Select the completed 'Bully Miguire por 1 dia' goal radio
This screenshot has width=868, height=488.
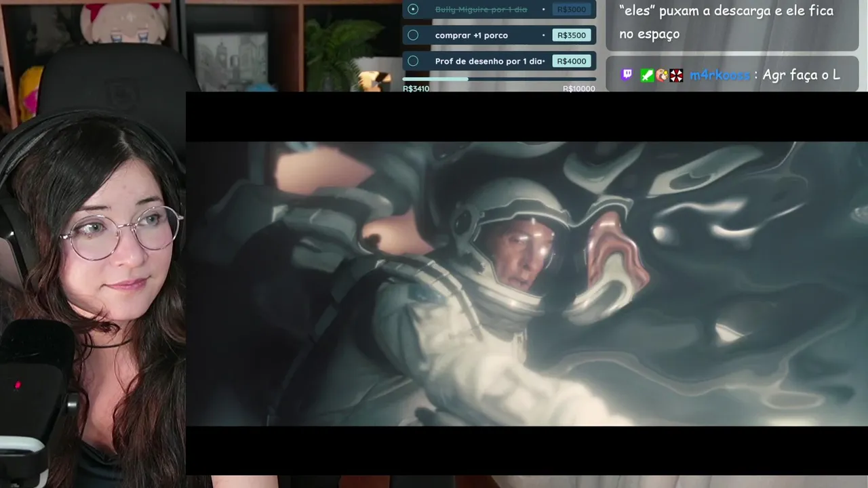pos(413,9)
